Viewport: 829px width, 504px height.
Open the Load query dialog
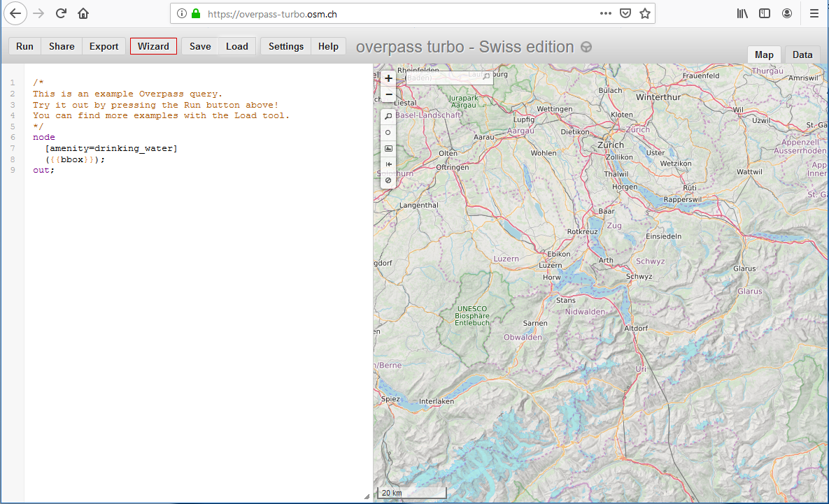pos(236,46)
